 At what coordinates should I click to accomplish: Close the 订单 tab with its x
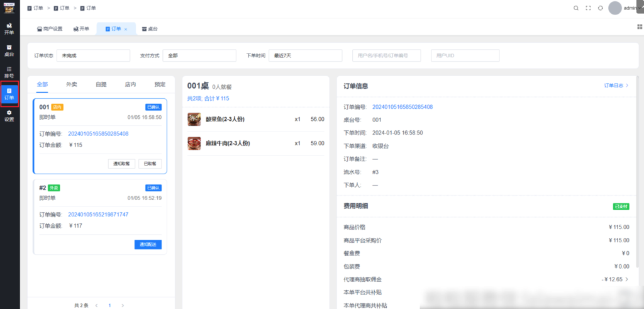pos(126,29)
